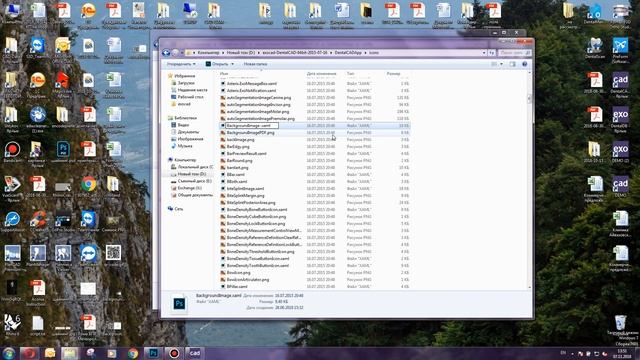Select Библиотеки in navigation pane
This screenshot has height=360, width=640.
(x=185, y=118)
